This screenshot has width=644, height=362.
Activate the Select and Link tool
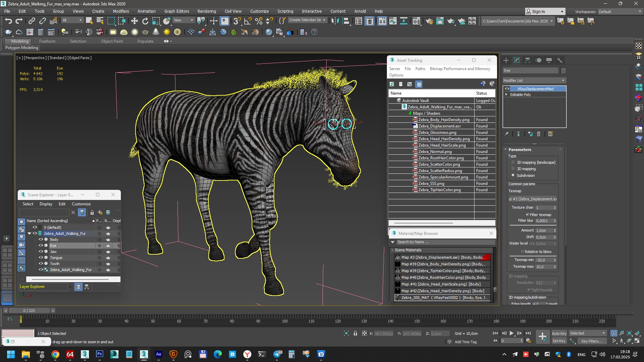tap(32, 21)
